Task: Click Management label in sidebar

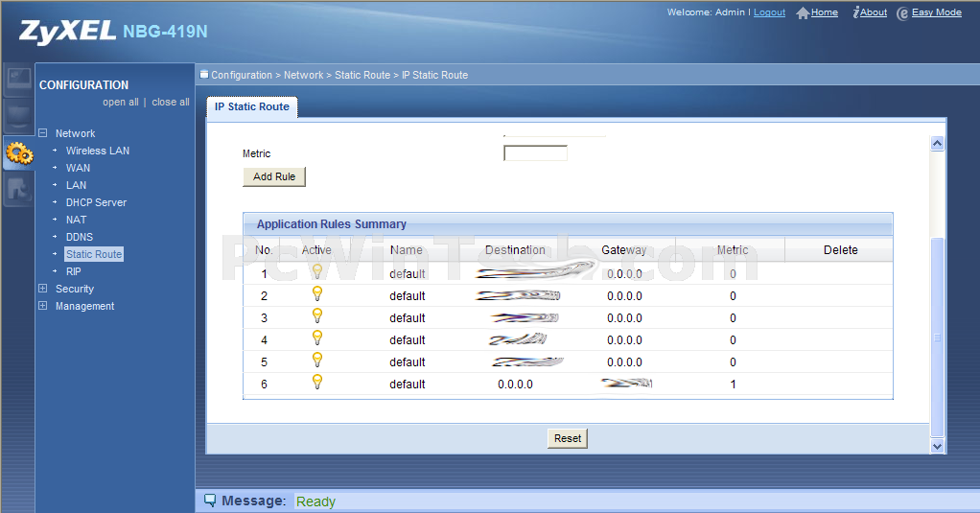Action: click(x=85, y=306)
